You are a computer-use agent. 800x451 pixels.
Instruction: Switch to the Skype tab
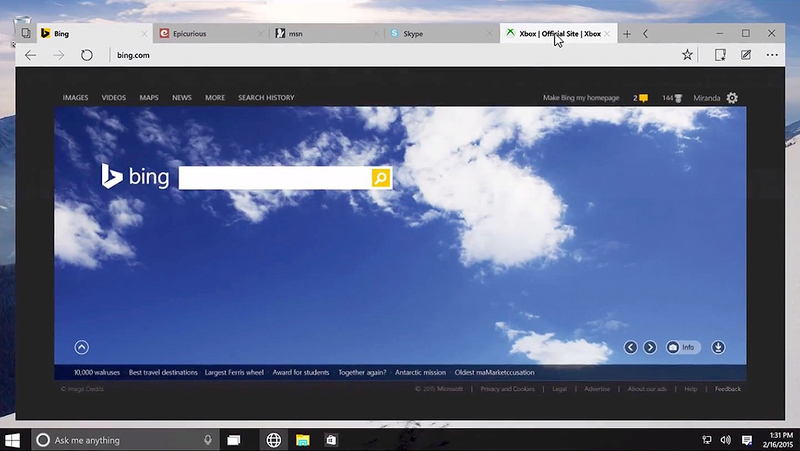[x=442, y=34]
